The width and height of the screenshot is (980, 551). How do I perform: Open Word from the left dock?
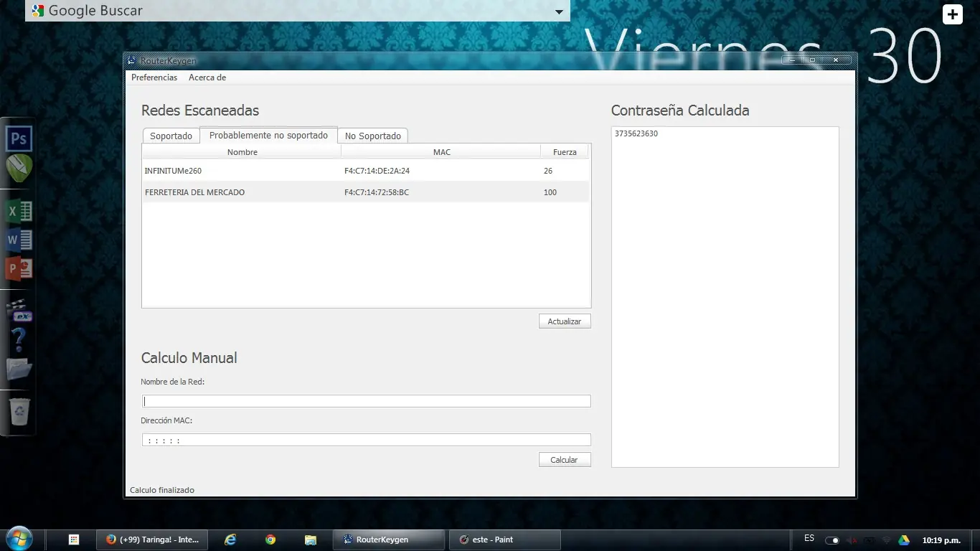point(18,239)
